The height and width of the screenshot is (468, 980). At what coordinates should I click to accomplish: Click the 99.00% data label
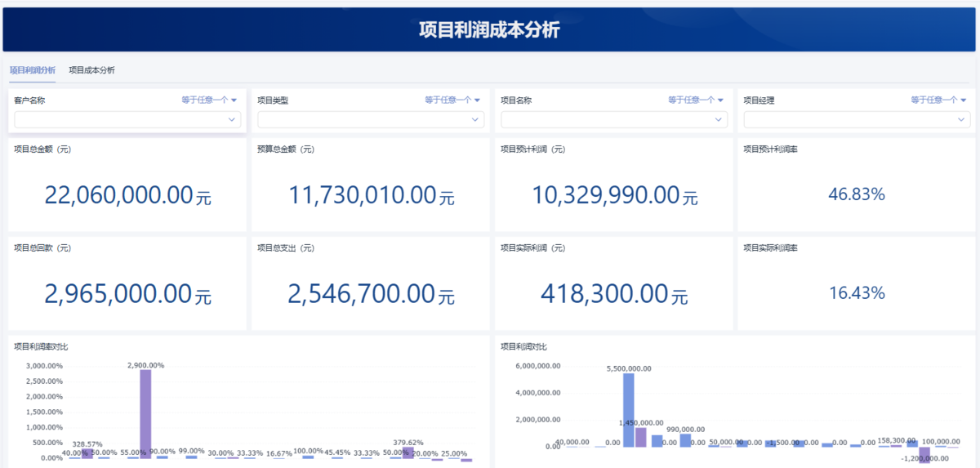tap(191, 451)
